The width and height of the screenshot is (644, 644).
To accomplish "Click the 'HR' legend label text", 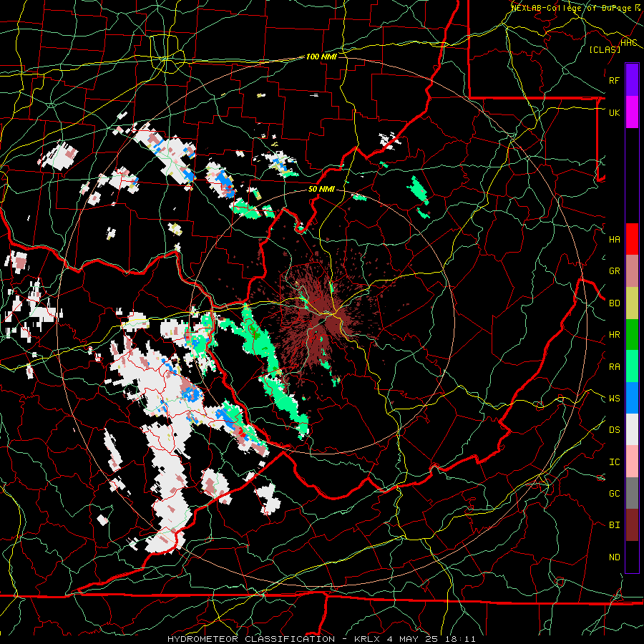I will click(614, 335).
